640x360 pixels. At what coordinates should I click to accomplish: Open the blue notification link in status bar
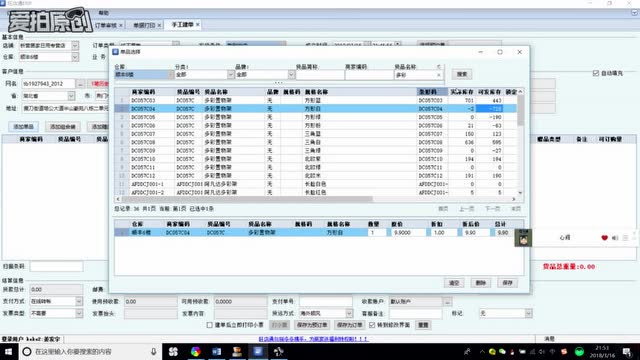(313, 339)
